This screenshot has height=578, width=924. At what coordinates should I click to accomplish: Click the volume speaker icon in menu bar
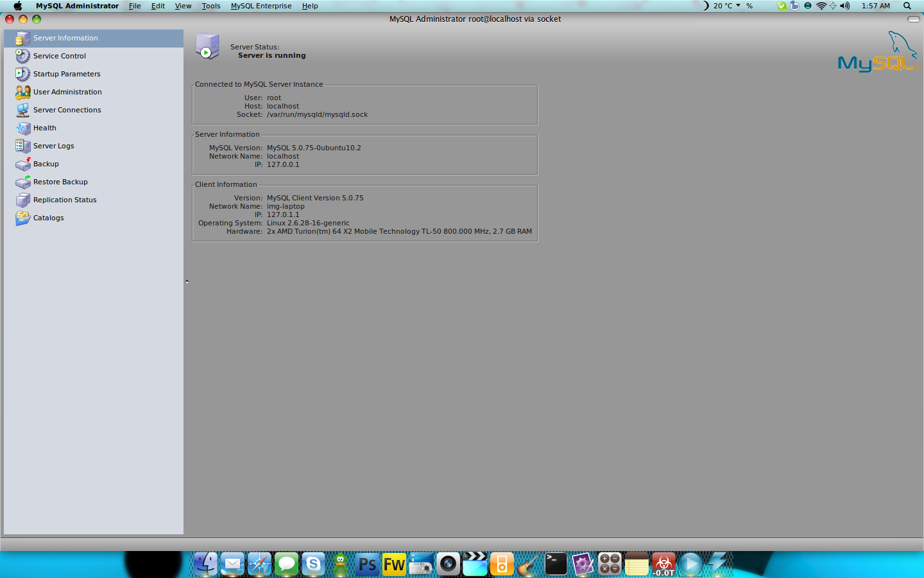click(845, 6)
